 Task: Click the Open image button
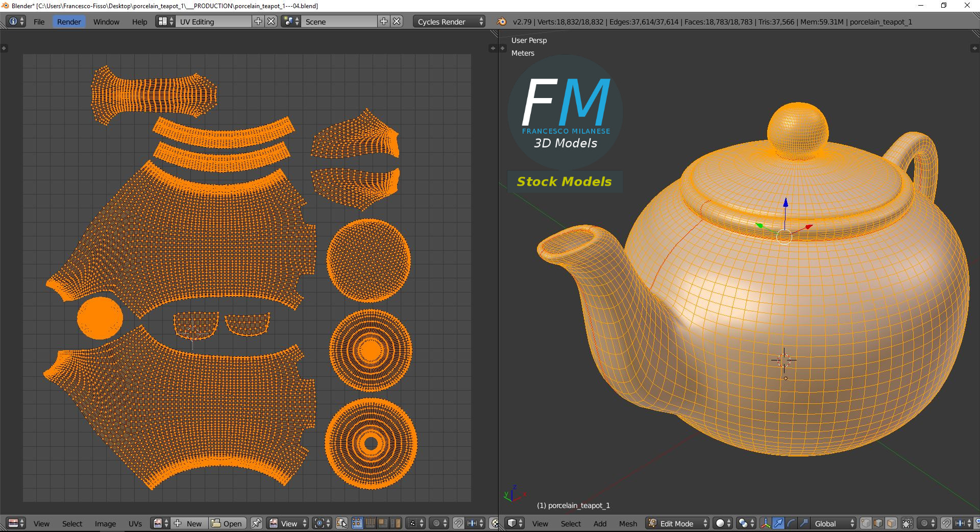click(228, 523)
